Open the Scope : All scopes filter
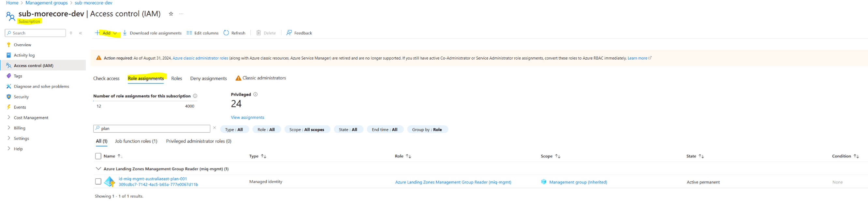Screen dimensions: 868x208 (x=307, y=129)
